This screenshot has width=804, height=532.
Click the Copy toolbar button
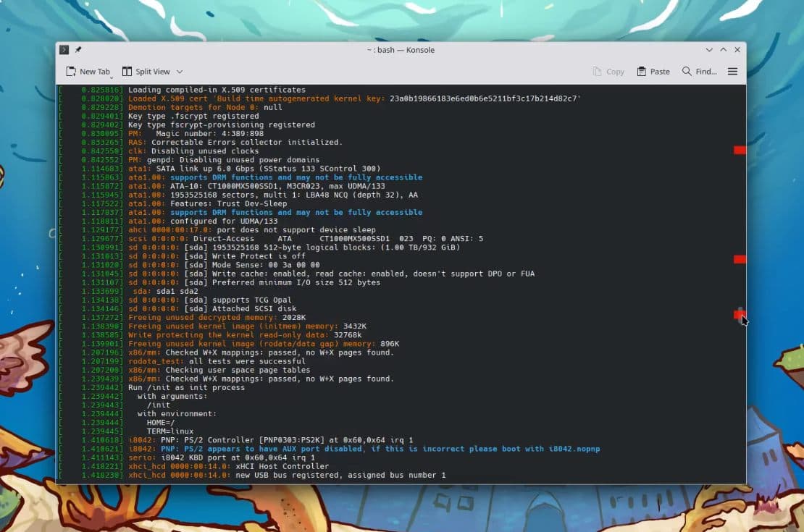click(608, 72)
